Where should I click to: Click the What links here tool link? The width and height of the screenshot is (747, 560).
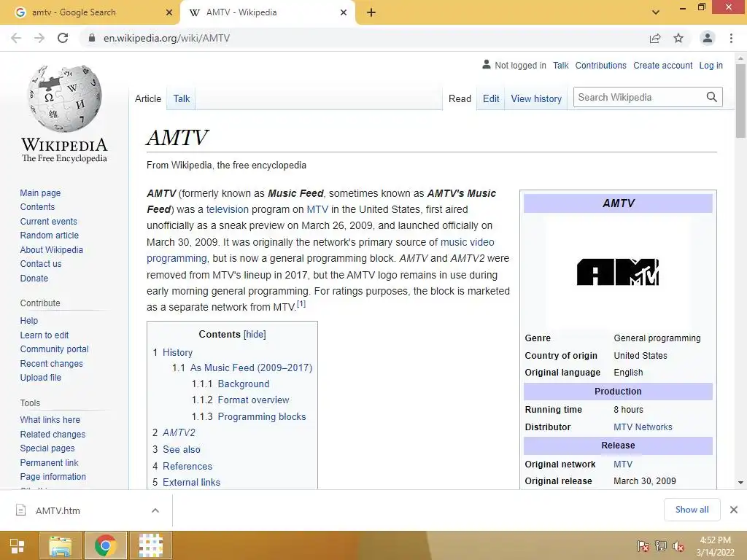pyautogui.click(x=50, y=419)
